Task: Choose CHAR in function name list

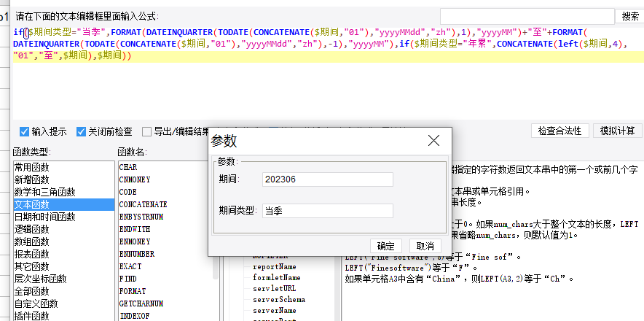Action: tap(128, 168)
